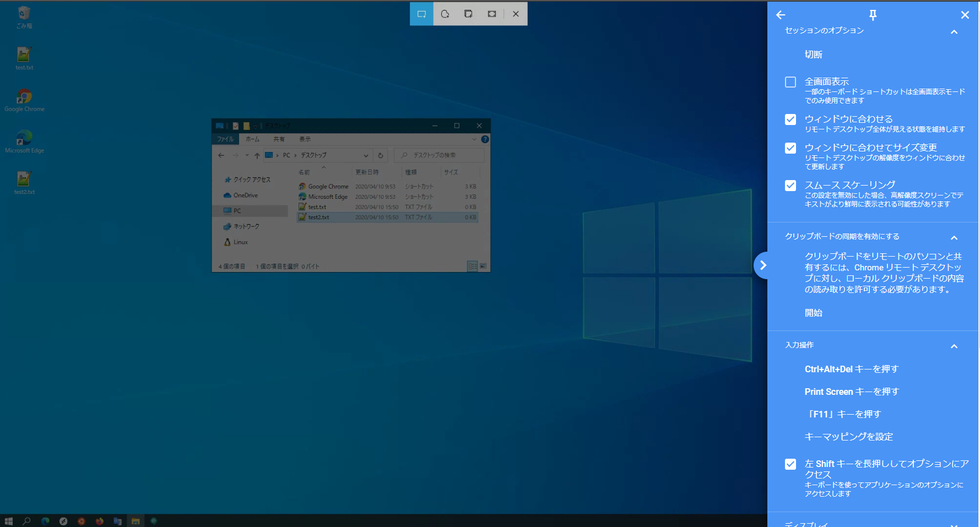This screenshot has height=527, width=980.
Task: Sort by the 名前 column header
Action: (x=304, y=172)
